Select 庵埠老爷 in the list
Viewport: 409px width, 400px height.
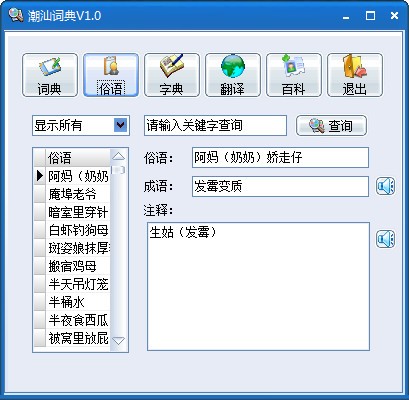[x=72, y=194]
